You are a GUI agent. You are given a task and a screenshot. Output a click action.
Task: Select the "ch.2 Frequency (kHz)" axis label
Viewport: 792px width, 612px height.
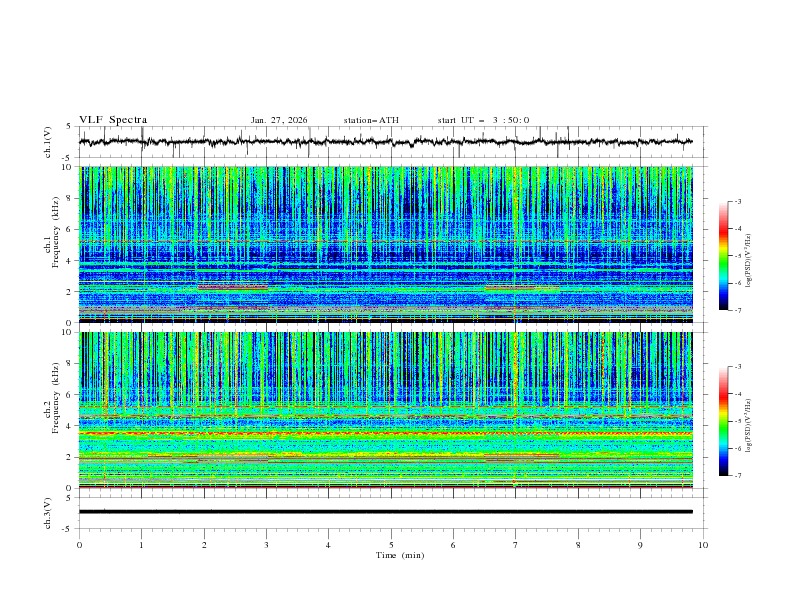(x=52, y=410)
